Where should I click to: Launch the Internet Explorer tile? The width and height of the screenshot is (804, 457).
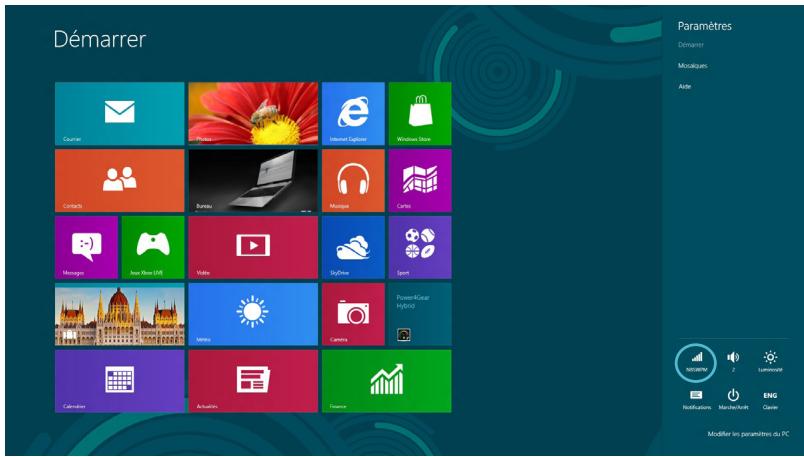[x=353, y=113]
